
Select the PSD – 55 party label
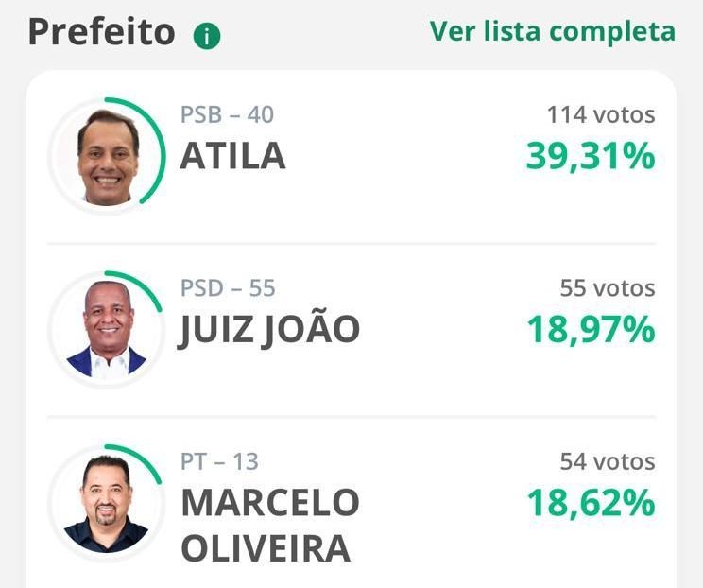pyautogui.click(x=228, y=288)
